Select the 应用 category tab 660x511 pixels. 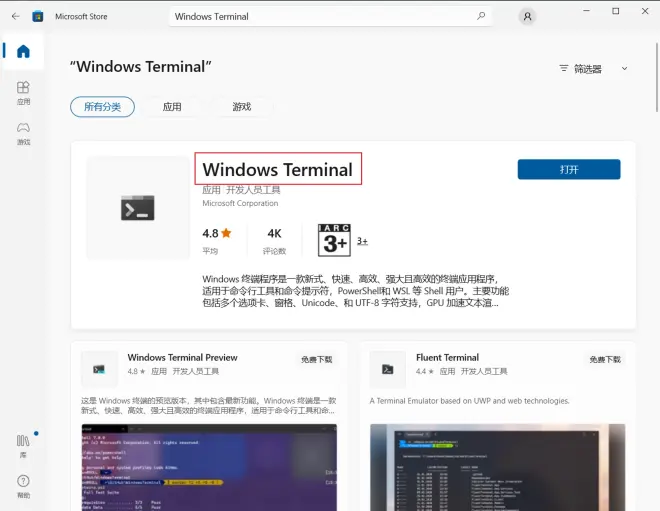[x=172, y=107]
